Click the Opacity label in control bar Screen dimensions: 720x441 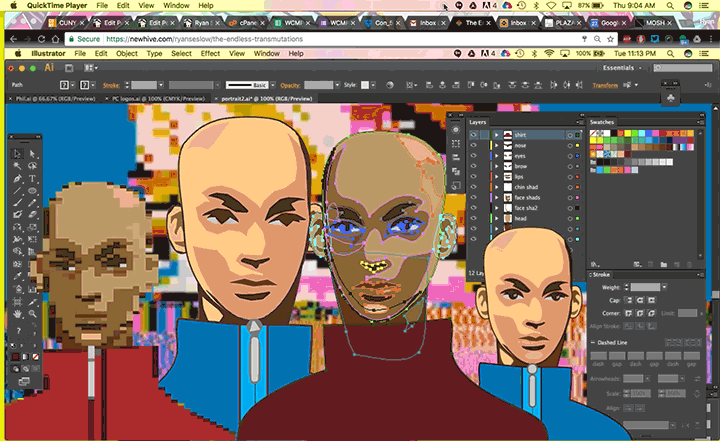coord(289,86)
